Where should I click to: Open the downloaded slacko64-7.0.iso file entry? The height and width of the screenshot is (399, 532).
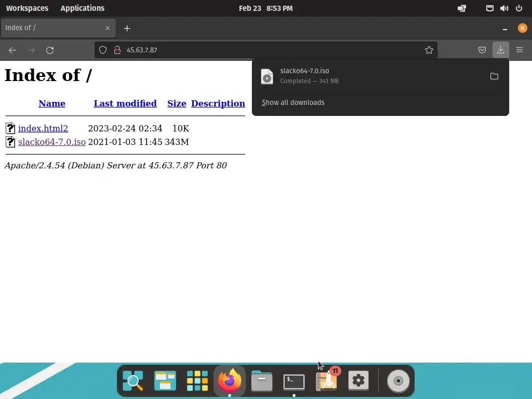tap(370, 76)
